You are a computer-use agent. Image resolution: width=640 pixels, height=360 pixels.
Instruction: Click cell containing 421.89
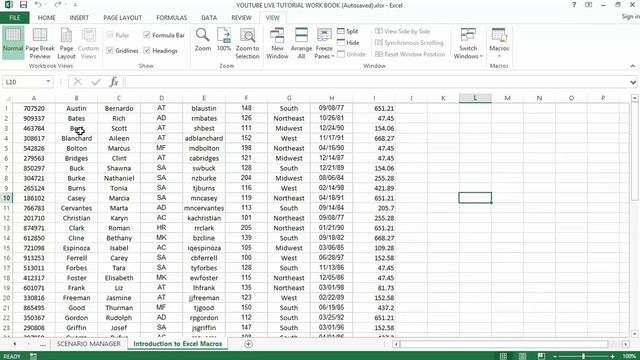[374, 188]
